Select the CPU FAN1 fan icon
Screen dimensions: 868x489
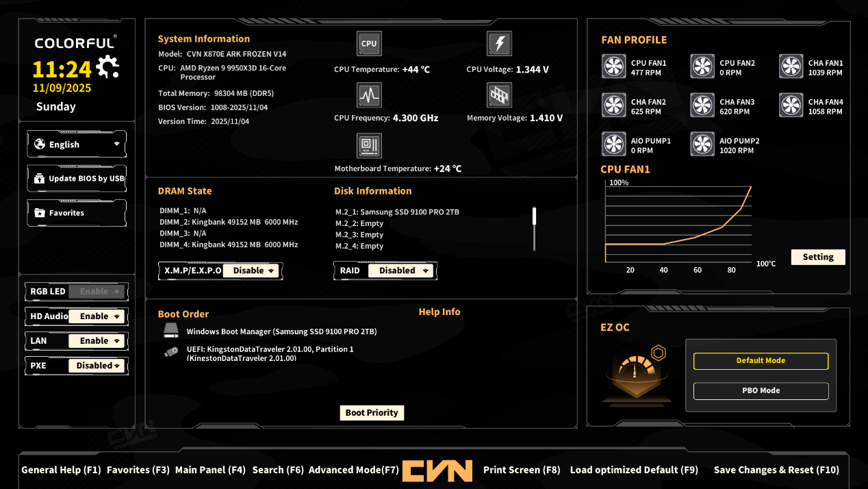(x=614, y=66)
